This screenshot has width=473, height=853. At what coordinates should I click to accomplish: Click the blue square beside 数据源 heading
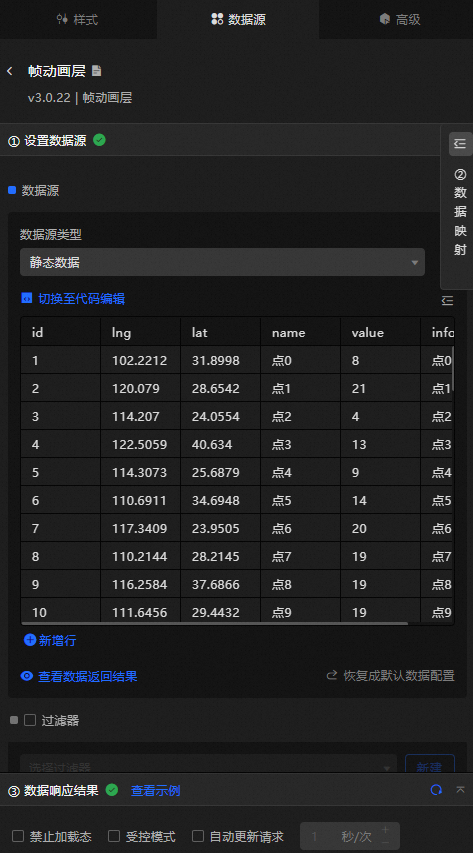12,190
